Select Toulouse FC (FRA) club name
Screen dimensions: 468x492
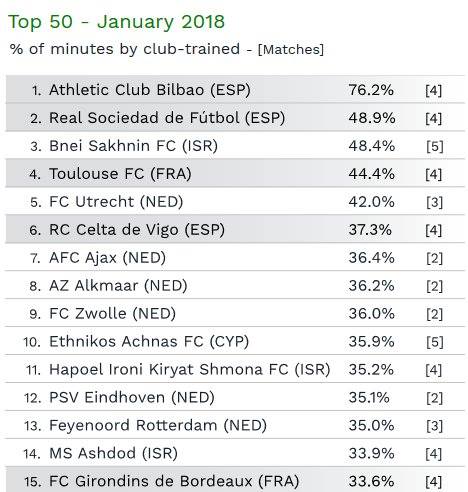[120, 174]
